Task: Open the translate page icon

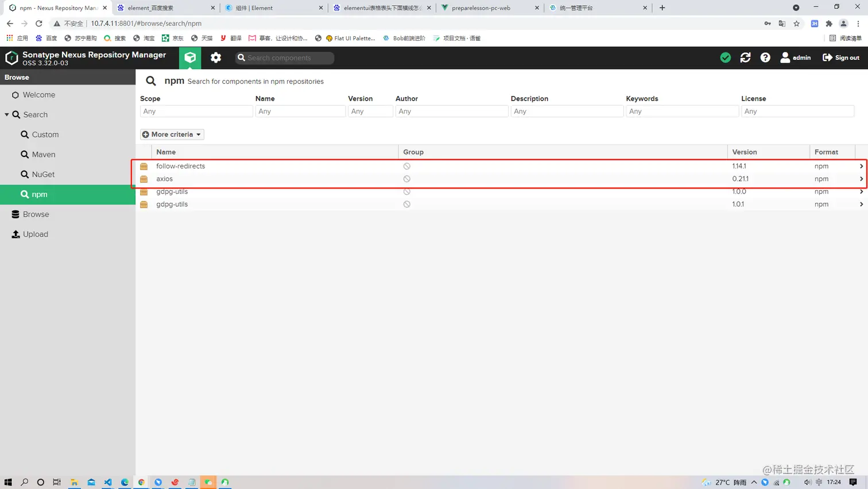Action: 782,24
